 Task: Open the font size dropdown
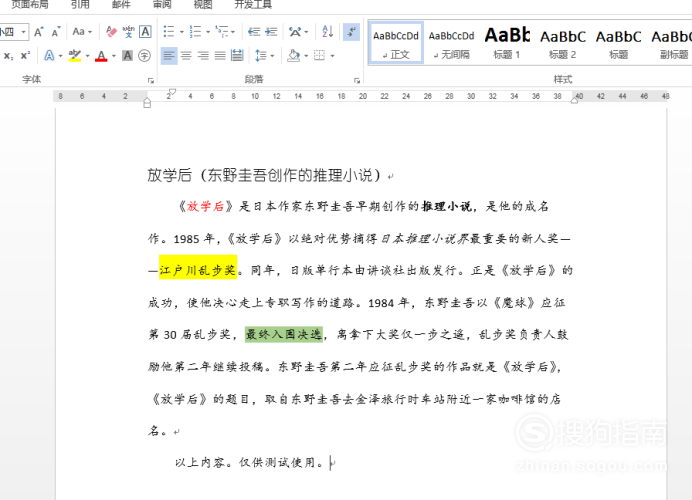23,32
